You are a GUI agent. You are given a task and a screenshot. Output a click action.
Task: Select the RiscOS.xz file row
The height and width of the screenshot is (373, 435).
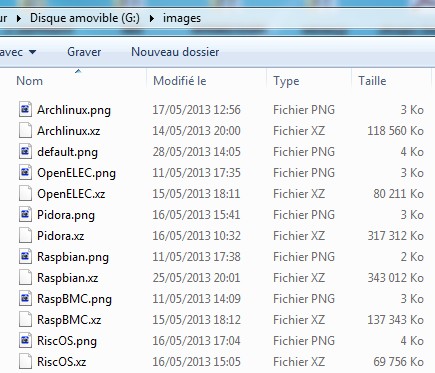click(221, 362)
